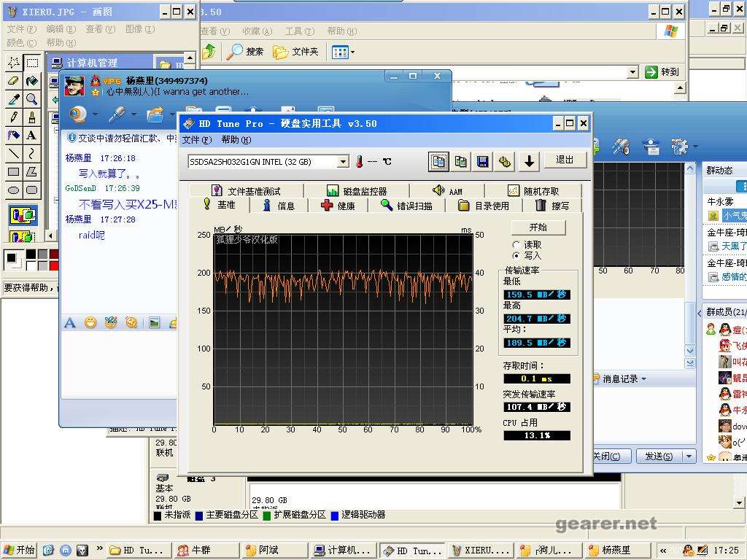Select the Free-form select tool in Paint
Viewport: 747px width, 560px height.
click(x=13, y=63)
